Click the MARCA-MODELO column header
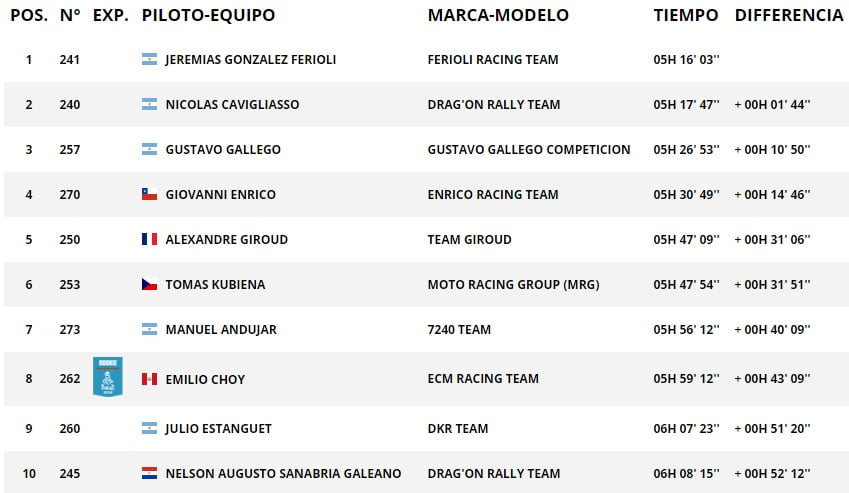This screenshot has width=849, height=493. coord(498,15)
